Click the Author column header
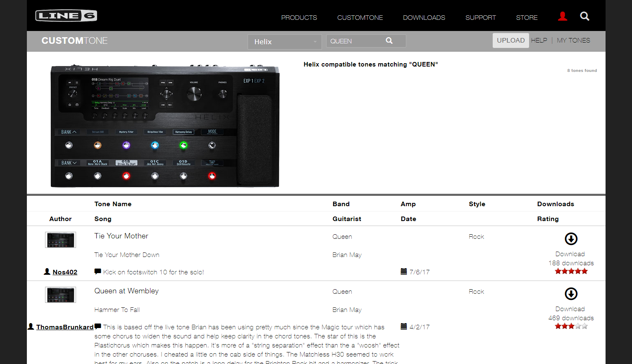Viewport: 632px width, 364px height. (60, 219)
